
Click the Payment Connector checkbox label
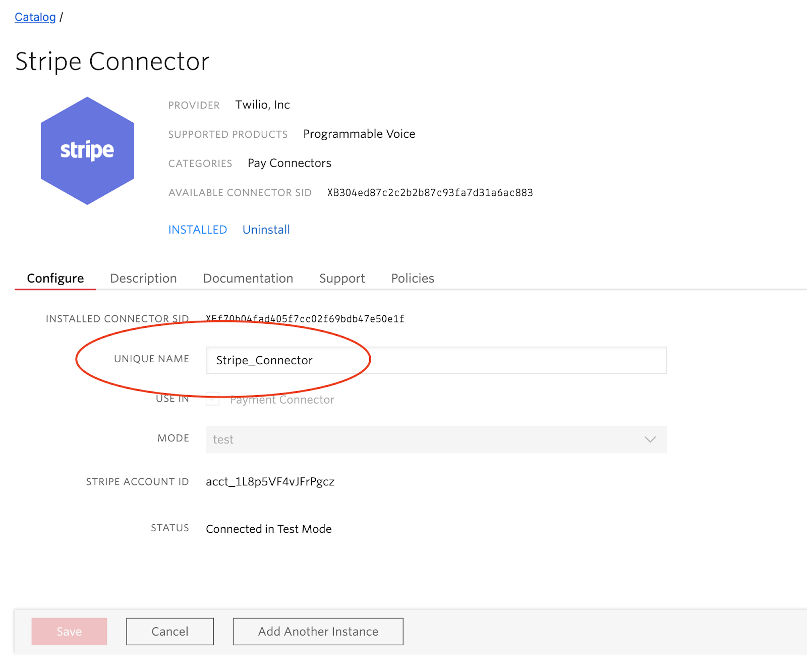click(282, 400)
